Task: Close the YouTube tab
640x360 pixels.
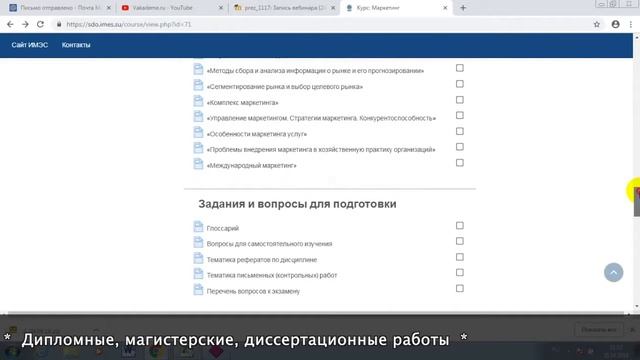Action: click(x=221, y=8)
